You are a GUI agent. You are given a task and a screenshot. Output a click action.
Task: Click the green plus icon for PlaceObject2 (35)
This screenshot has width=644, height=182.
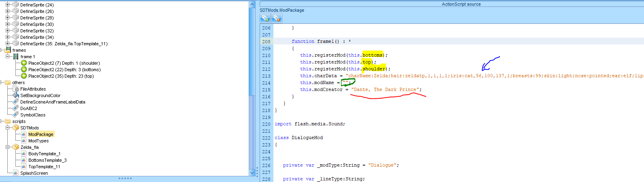coord(24,76)
